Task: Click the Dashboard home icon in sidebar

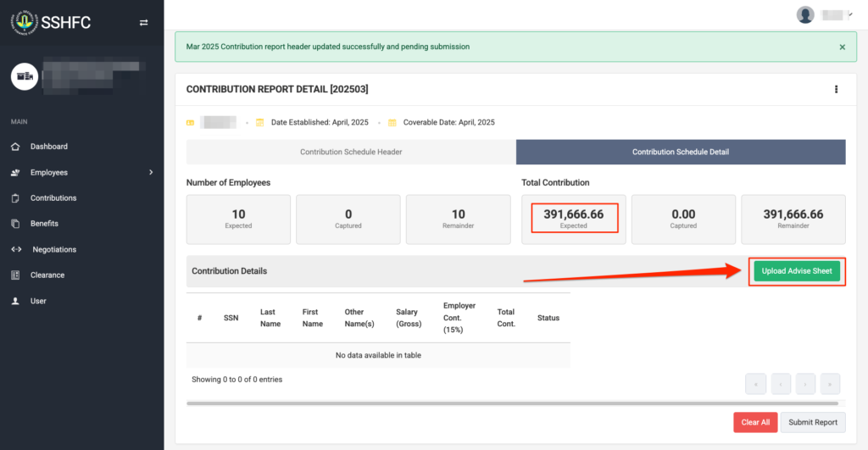Action: [x=15, y=147]
